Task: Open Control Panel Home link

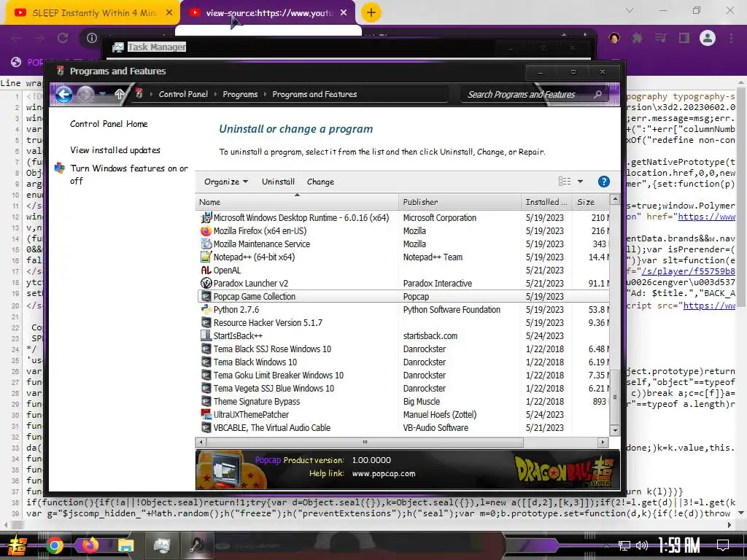Action: pos(109,124)
